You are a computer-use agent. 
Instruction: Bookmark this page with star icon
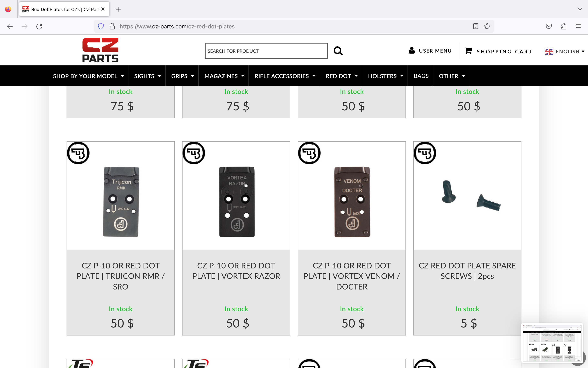[x=487, y=26]
